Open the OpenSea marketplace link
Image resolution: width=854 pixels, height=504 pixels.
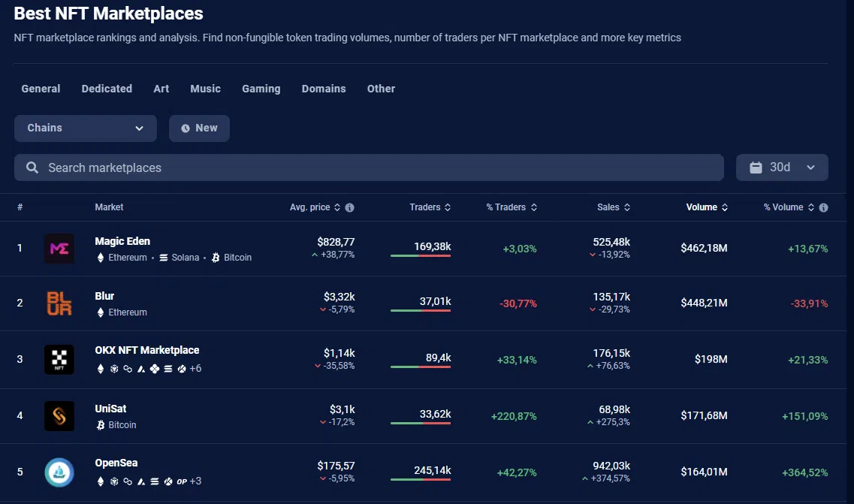click(x=116, y=463)
